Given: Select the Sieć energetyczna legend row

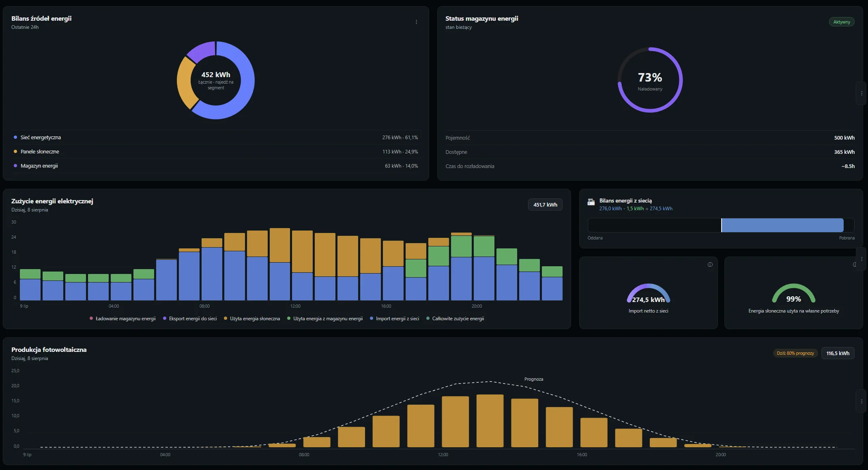Looking at the screenshot, I should click(216, 138).
